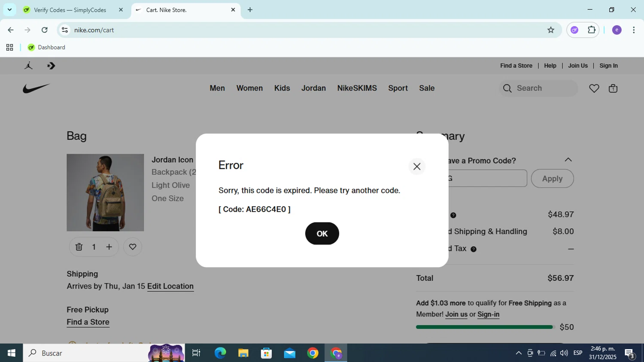Increase quantity with plus icon
Image resolution: width=644 pixels, height=362 pixels.
(109, 247)
